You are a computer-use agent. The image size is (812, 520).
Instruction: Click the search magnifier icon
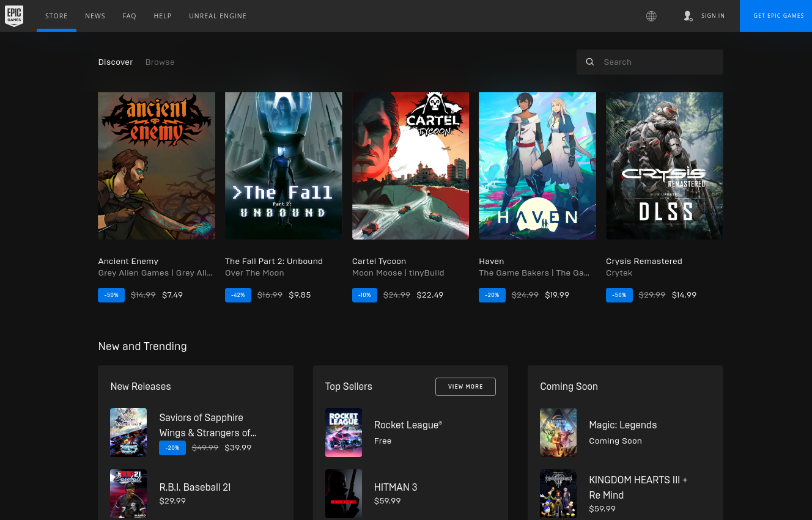(x=590, y=62)
